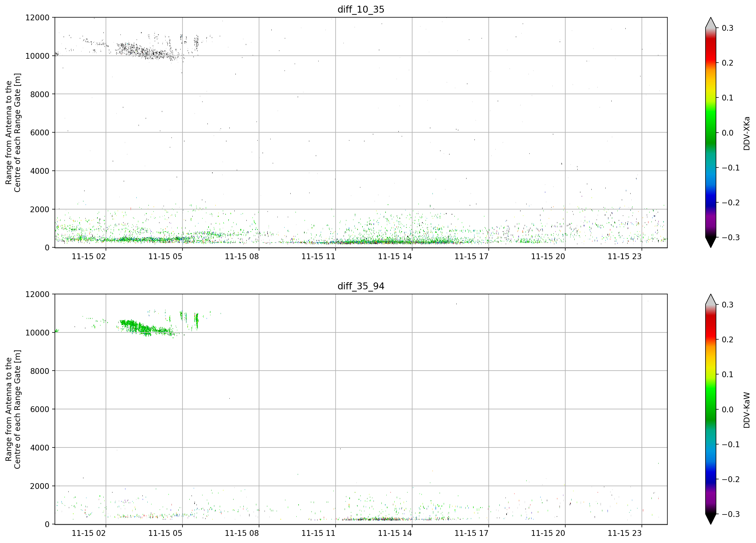The height and width of the screenshot is (543, 756).
Task: Click '11-15 08' x-tick under diff_35_94 plot
Action: coord(242,533)
